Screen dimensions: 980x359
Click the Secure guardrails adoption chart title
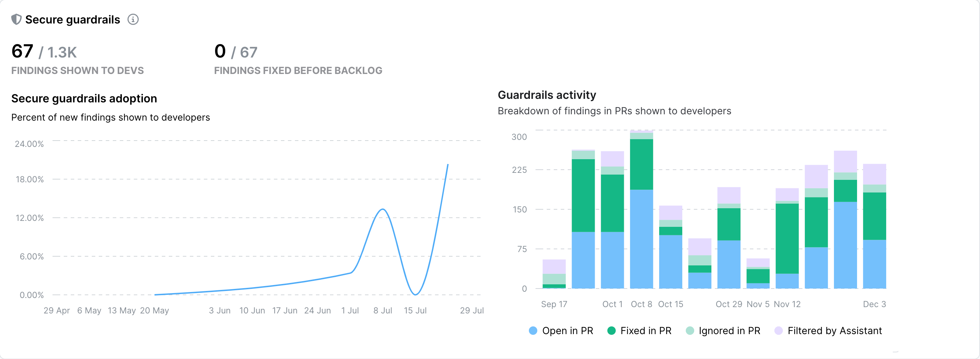(x=84, y=99)
